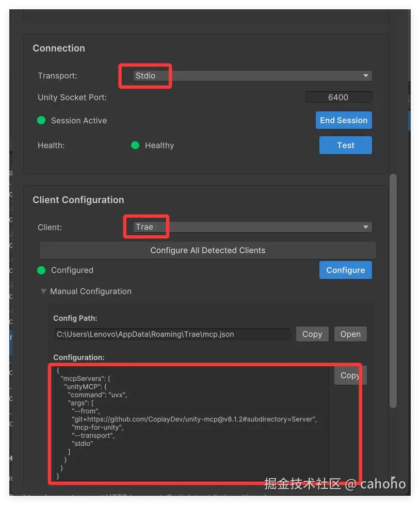Click the Connection section heading
The width and height of the screenshot is (420, 505).
(59, 48)
